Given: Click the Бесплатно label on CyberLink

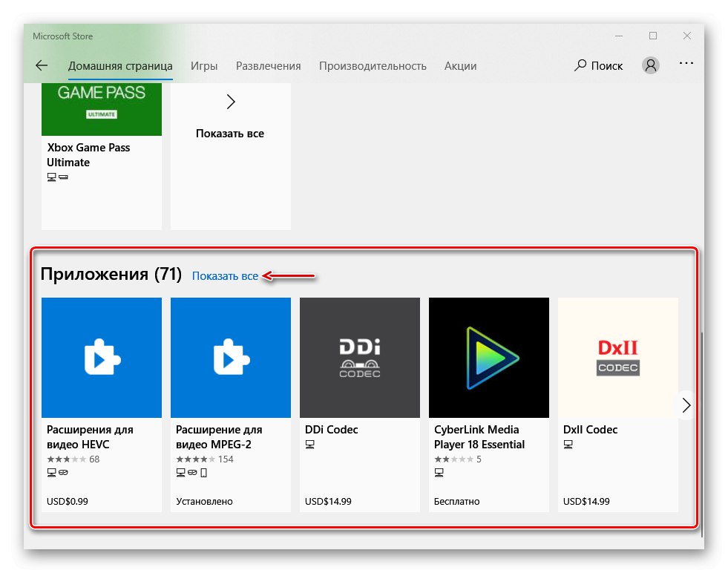Looking at the screenshot, I should (x=457, y=502).
